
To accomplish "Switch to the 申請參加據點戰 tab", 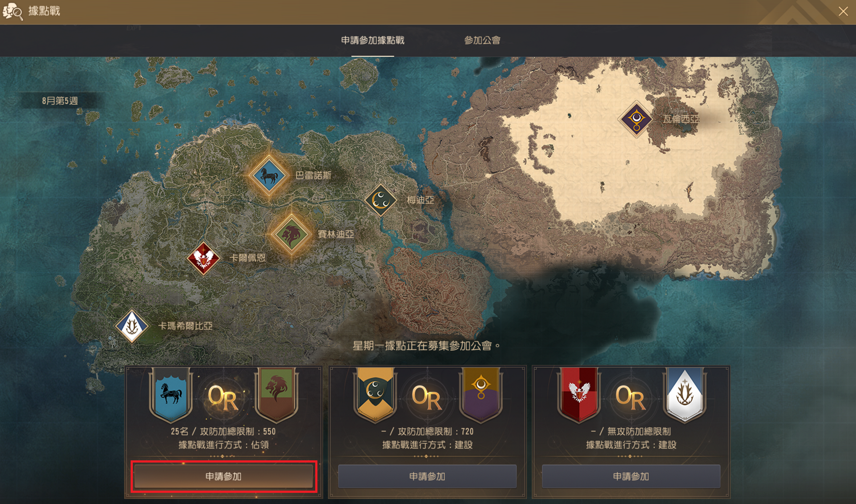I will 373,41.
